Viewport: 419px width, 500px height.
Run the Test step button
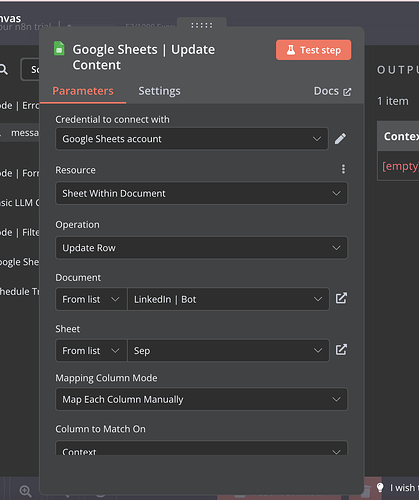pyautogui.click(x=313, y=50)
